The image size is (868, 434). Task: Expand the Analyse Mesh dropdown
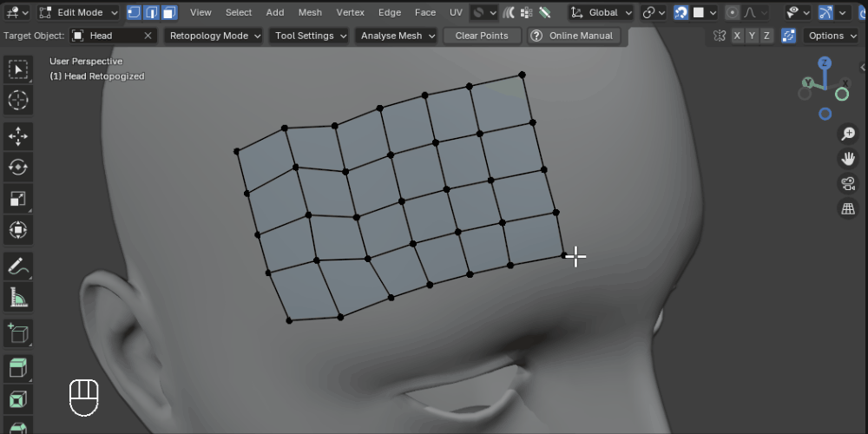click(398, 36)
